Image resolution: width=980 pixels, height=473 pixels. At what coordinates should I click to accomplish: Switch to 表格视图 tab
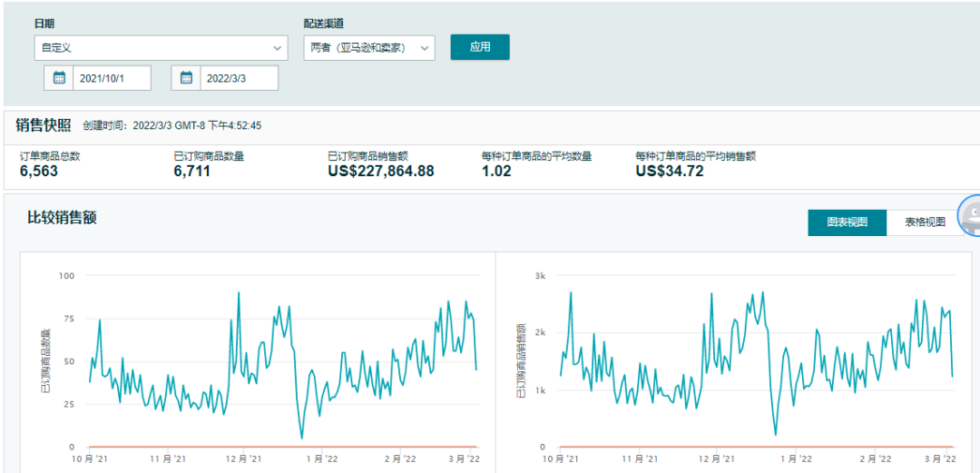[x=926, y=222]
